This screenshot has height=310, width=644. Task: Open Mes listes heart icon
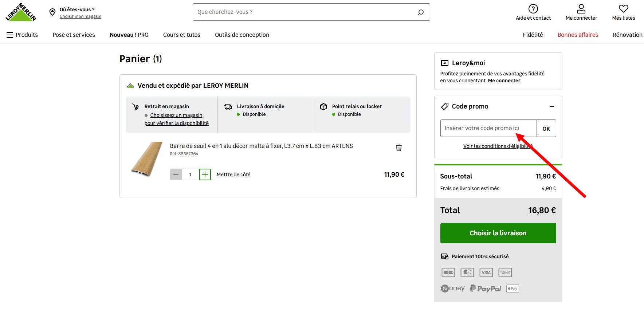[x=624, y=8]
